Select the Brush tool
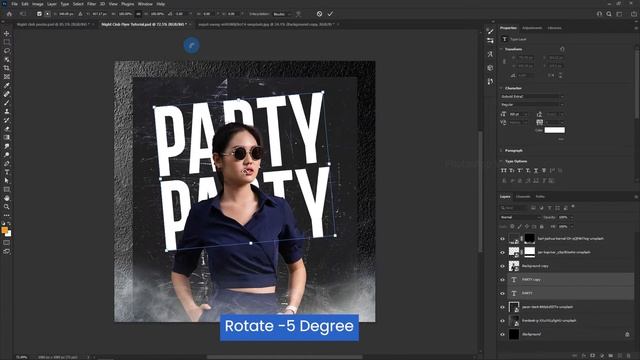The width and height of the screenshot is (640, 360). click(x=7, y=102)
